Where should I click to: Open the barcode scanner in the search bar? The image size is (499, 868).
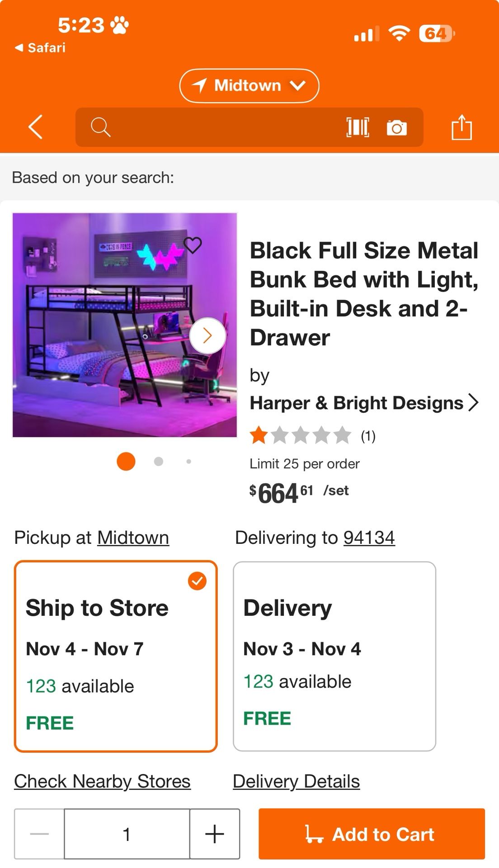pos(357,128)
